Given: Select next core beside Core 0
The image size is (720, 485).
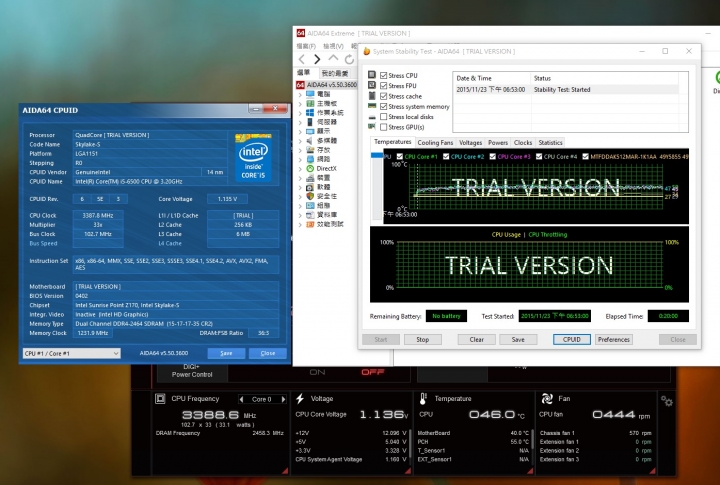Looking at the screenshot, I should 283,399.
